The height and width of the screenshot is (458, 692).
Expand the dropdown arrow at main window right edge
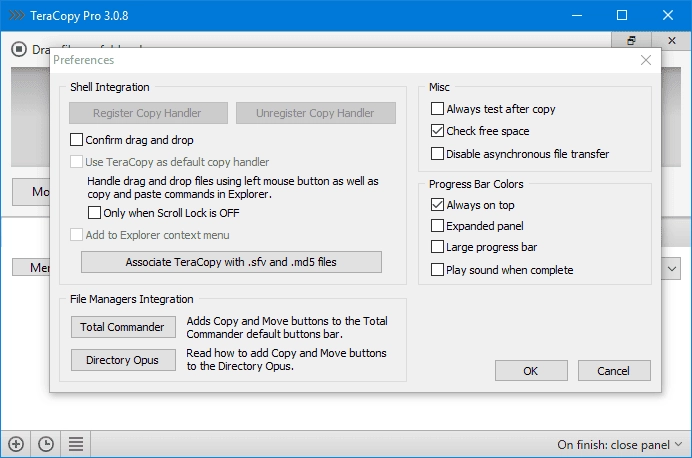click(x=671, y=268)
